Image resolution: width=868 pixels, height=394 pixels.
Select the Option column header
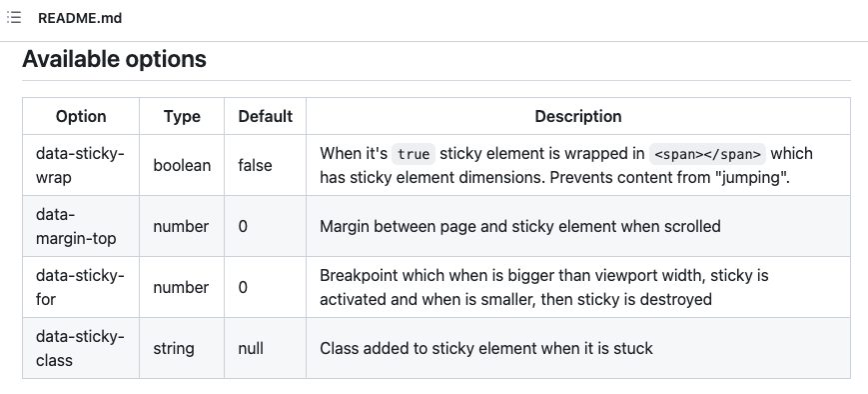point(81,116)
